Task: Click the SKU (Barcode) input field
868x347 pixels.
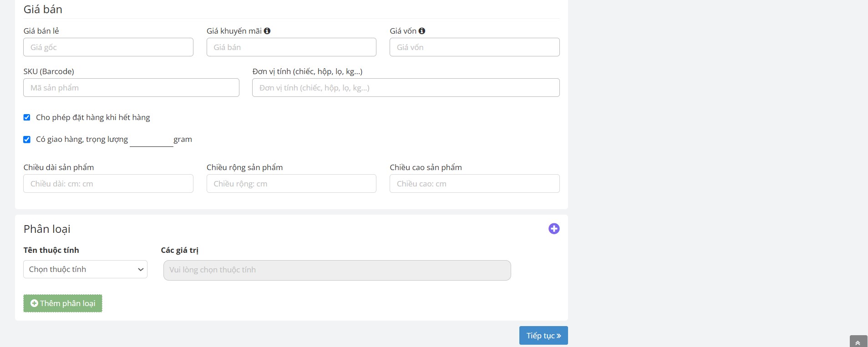Action: (131, 88)
